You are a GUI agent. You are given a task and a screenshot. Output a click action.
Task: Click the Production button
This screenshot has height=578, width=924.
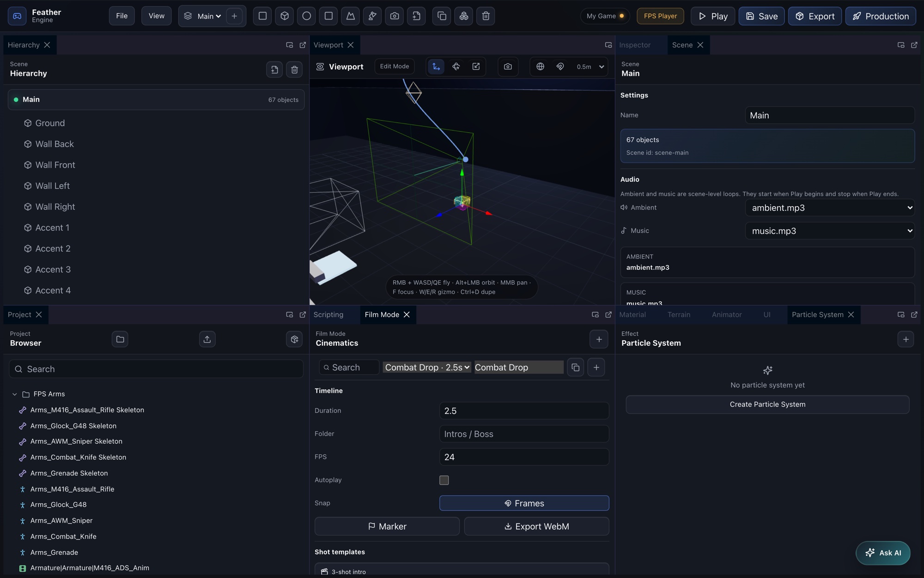pyautogui.click(x=881, y=16)
